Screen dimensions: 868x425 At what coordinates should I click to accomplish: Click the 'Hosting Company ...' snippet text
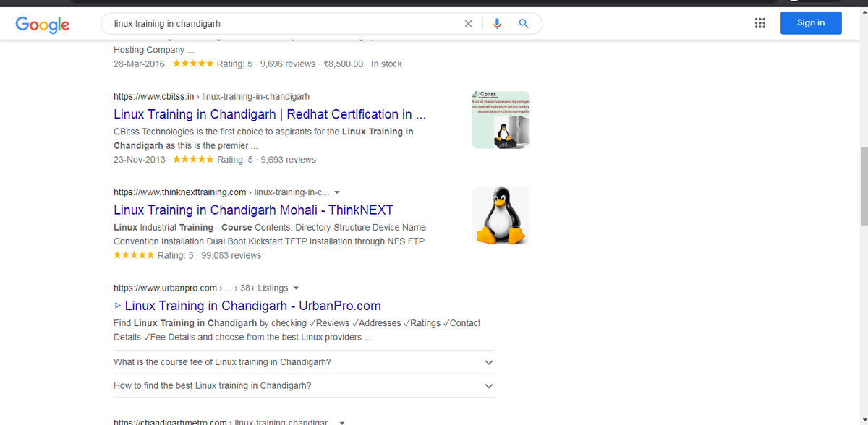[x=154, y=51]
